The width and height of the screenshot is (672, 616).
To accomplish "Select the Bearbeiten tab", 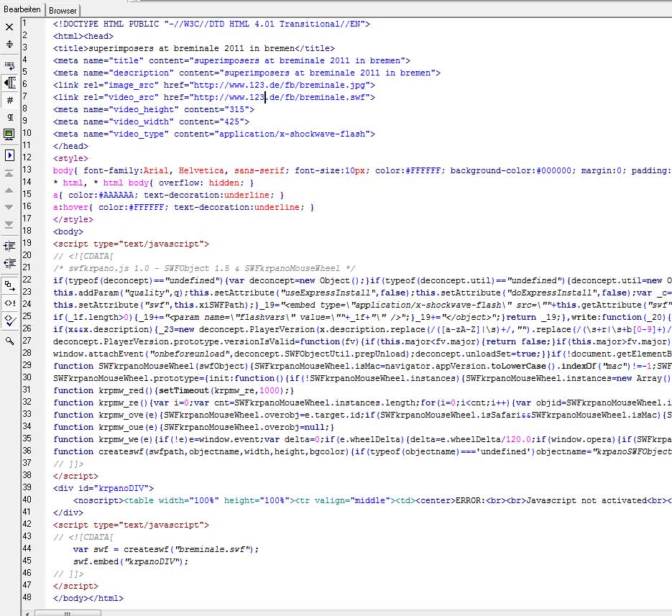I will click(22, 10).
